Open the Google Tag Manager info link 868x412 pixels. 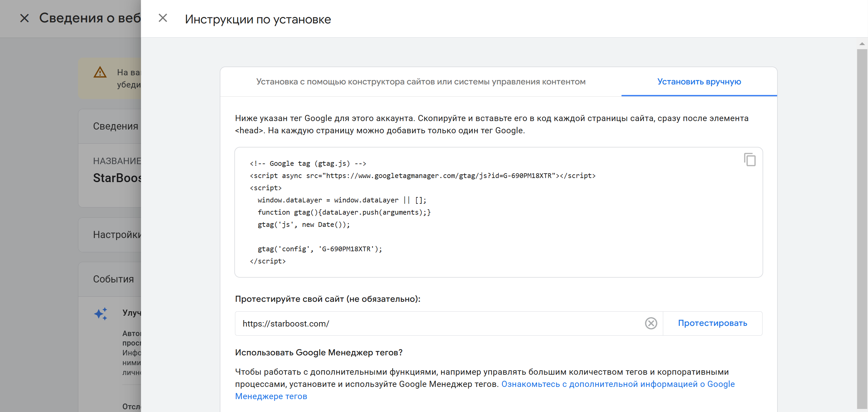(618, 384)
